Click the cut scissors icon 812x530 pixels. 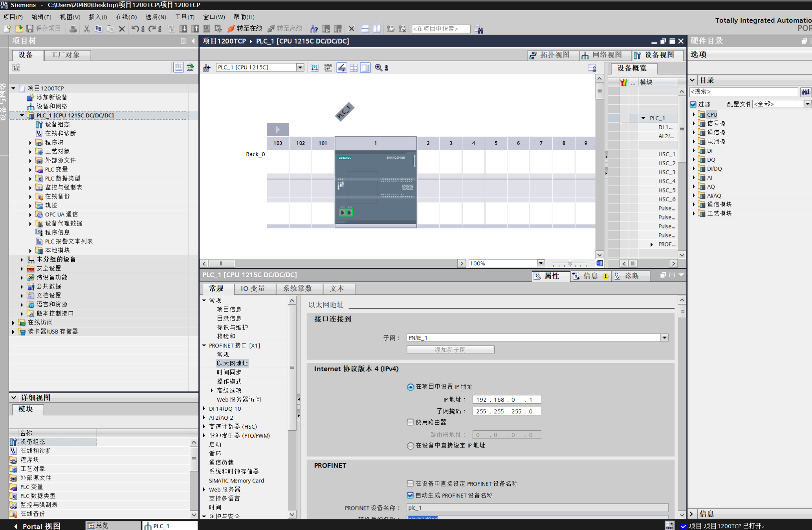click(86, 29)
